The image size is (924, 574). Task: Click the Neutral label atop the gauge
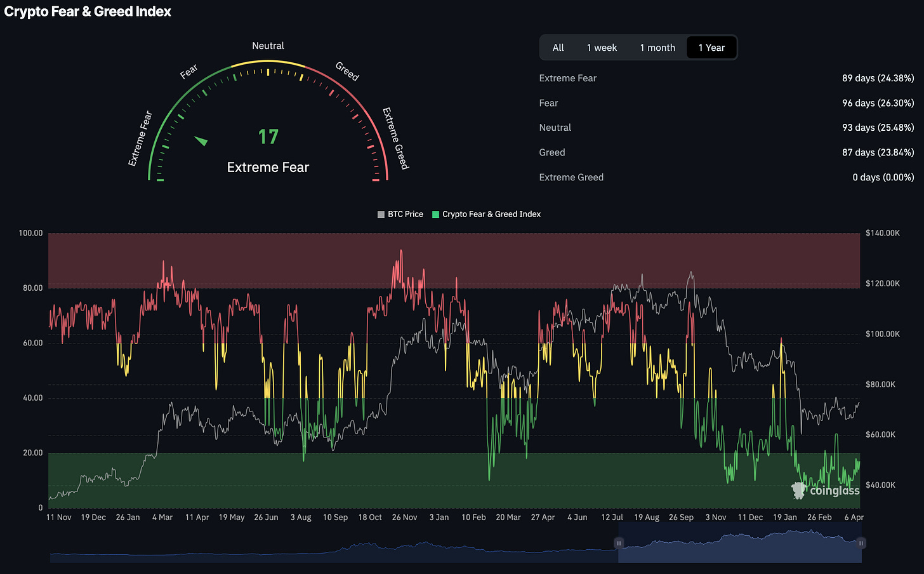268,46
